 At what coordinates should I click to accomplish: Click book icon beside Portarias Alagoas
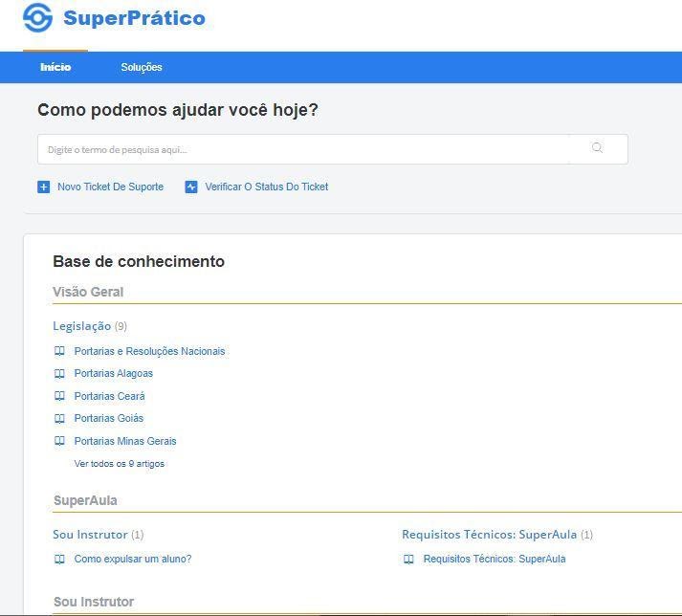tap(59, 374)
